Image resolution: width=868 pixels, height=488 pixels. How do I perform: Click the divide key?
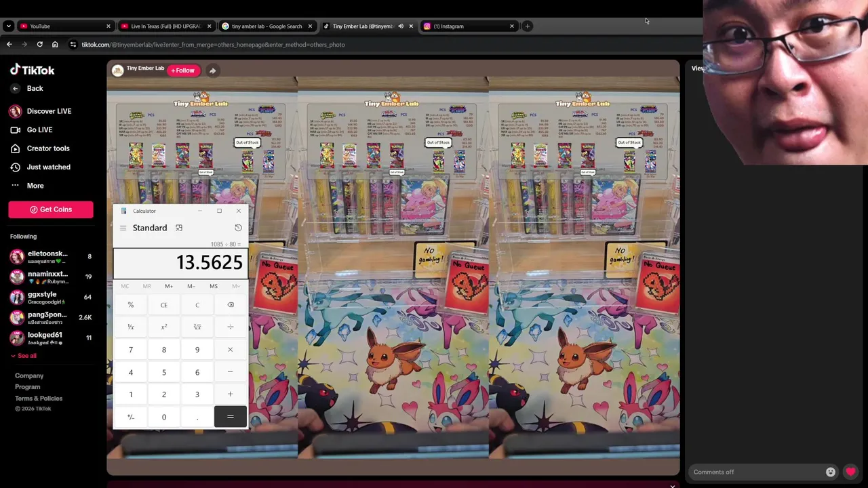pos(231,327)
